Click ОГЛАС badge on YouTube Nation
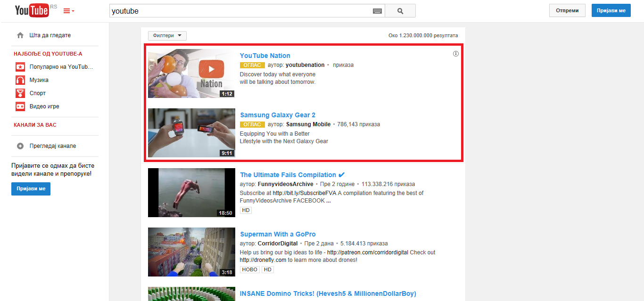Viewport: 644px width, 301px height. 252,65
